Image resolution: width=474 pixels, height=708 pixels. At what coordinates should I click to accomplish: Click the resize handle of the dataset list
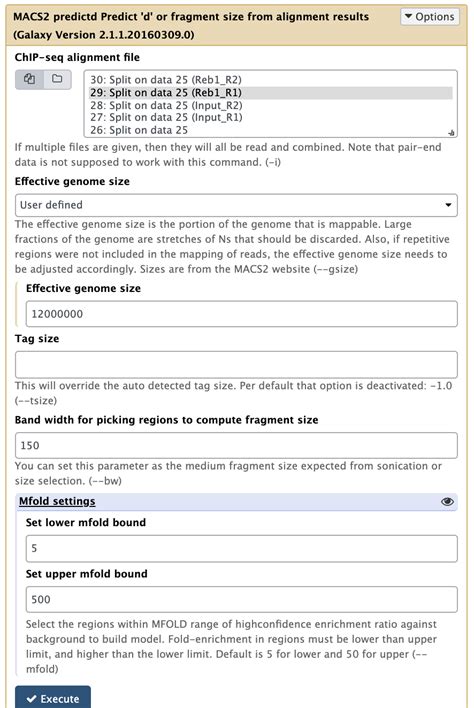point(451,133)
